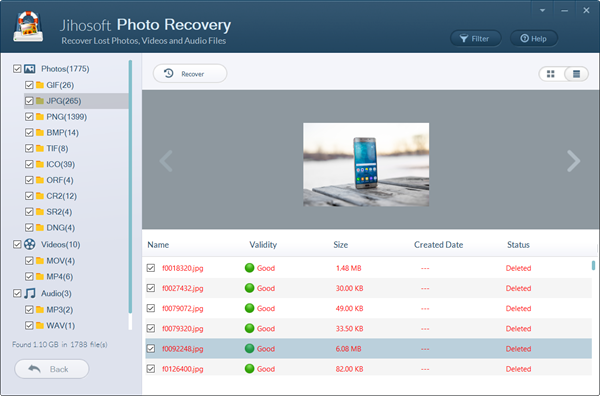Click the ICO folder icon
Screen dimensions: 600x396
click(x=40, y=164)
